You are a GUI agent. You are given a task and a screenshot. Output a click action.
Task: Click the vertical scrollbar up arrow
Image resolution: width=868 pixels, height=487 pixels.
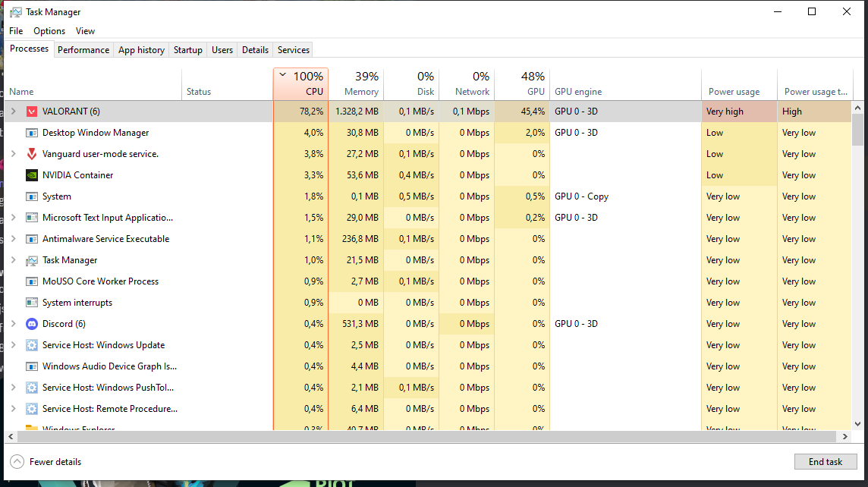(857, 108)
